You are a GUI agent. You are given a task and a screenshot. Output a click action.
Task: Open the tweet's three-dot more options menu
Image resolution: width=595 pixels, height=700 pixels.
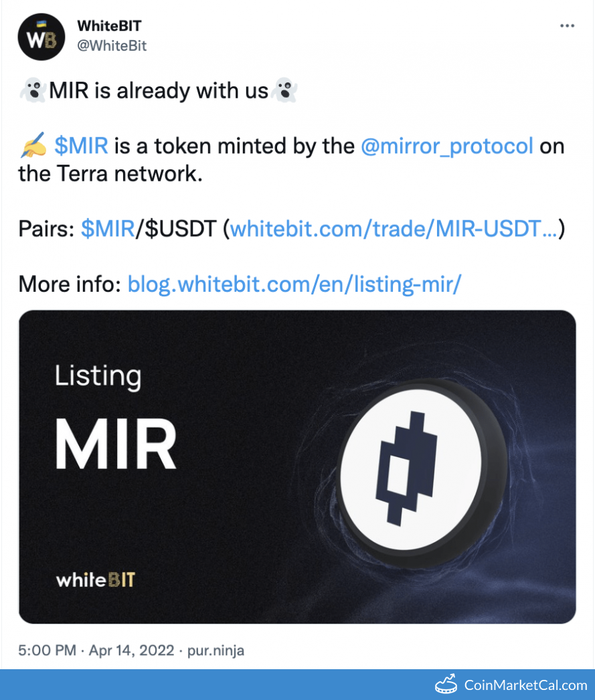coord(567,26)
